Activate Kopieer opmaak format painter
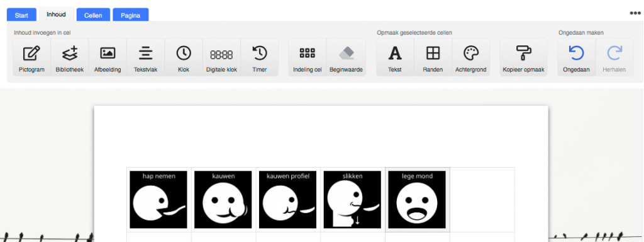Viewport: 644px width, 242px height. [x=524, y=57]
